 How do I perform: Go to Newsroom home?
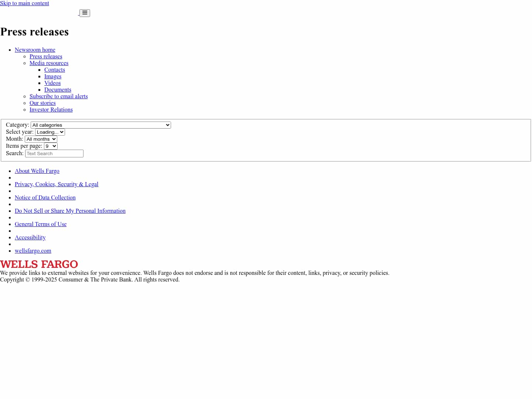coord(35,50)
